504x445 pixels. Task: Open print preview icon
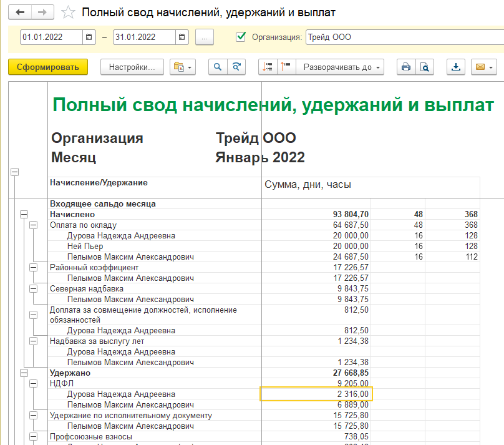coord(424,67)
